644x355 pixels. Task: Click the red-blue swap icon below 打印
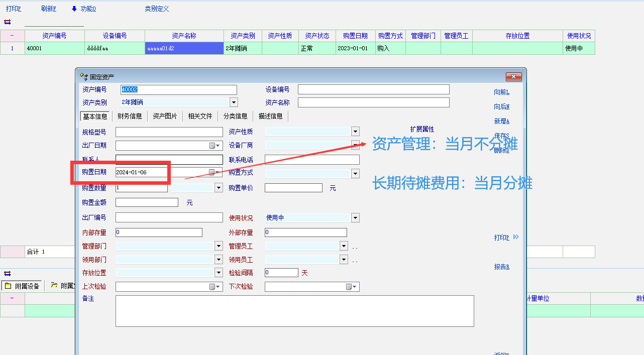click(7, 22)
